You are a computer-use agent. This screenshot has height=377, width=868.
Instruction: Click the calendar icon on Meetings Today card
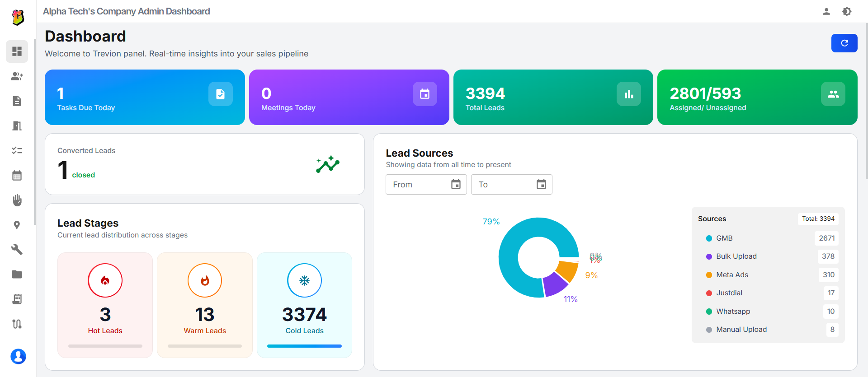pos(425,94)
